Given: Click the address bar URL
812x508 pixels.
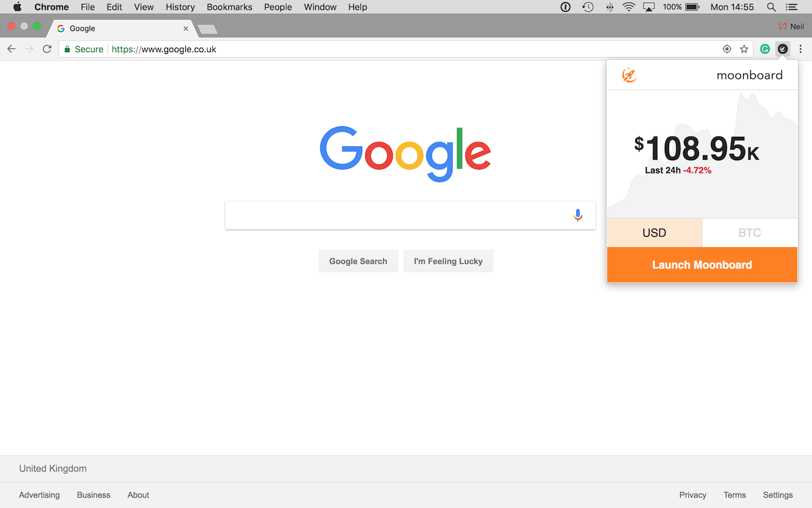Looking at the screenshot, I should click(164, 49).
